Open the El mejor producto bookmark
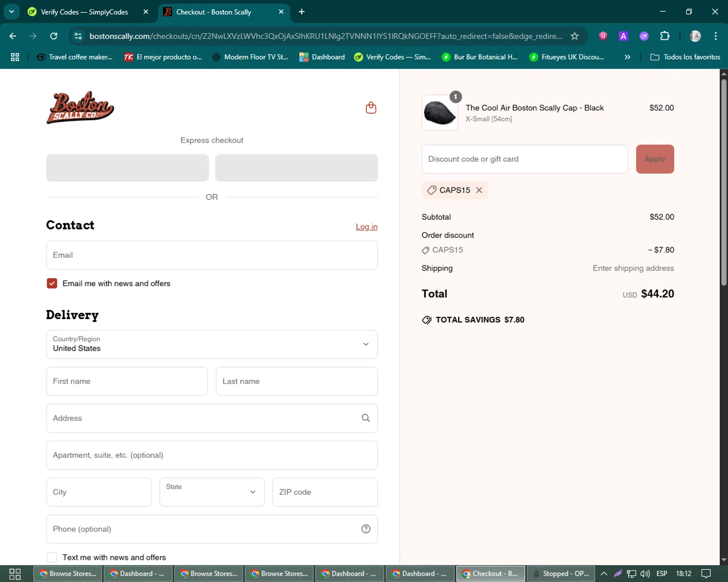The width and height of the screenshot is (728, 582). tap(163, 57)
